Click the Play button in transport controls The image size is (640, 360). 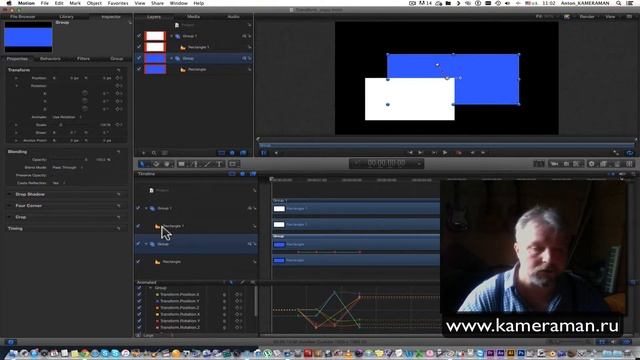[x=445, y=153]
